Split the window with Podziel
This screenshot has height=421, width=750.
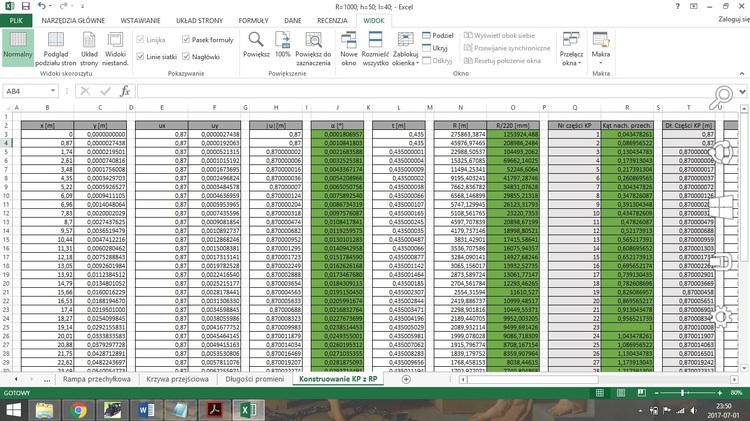tap(438, 35)
